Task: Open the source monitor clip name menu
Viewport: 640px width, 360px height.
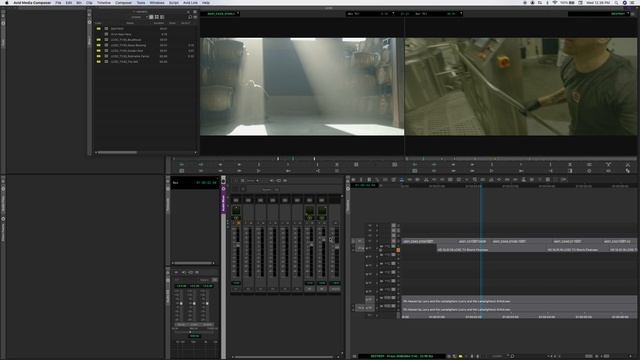Action: pyautogui.click(x=223, y=13)
